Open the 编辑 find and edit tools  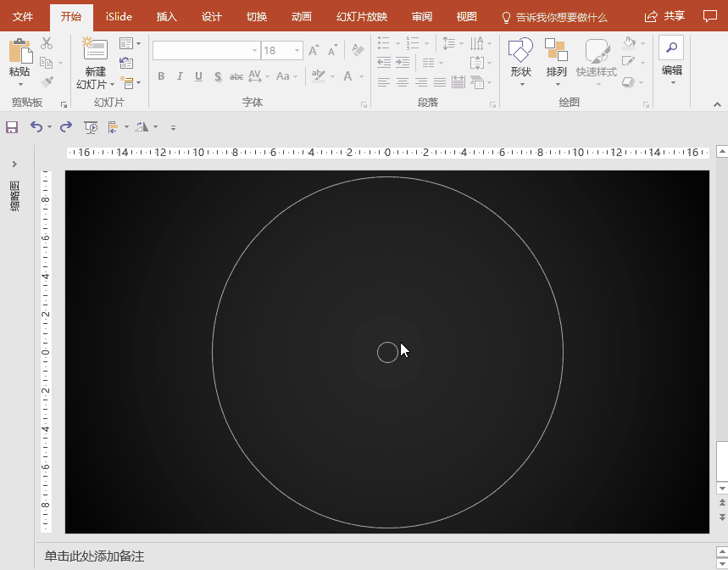(671, 58)
